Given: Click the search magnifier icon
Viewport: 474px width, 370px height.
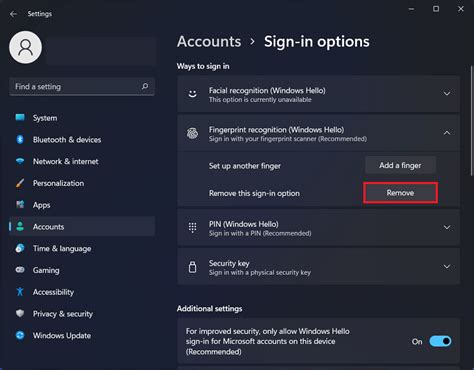Looking at the screenshot, I should (145, 86).
